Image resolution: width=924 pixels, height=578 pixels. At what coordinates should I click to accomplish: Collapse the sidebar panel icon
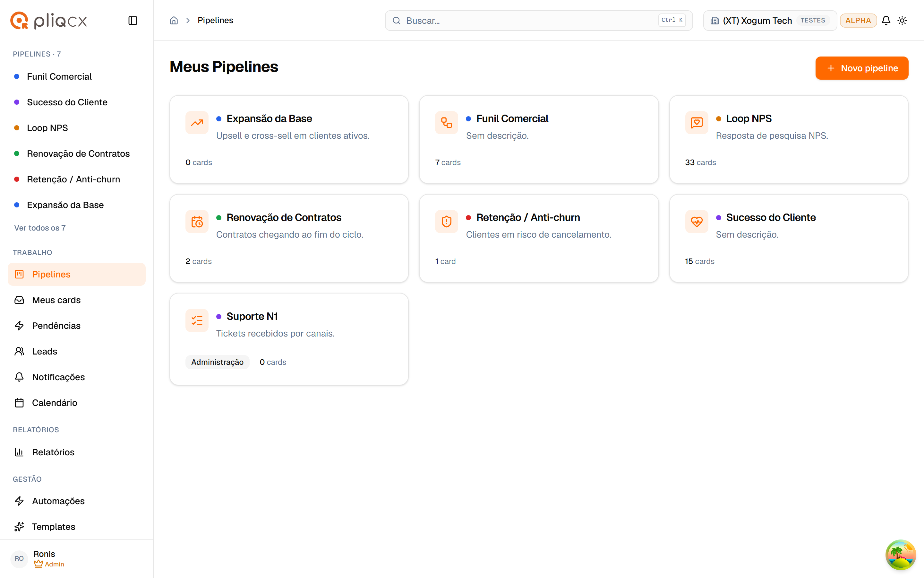(133, 21)
